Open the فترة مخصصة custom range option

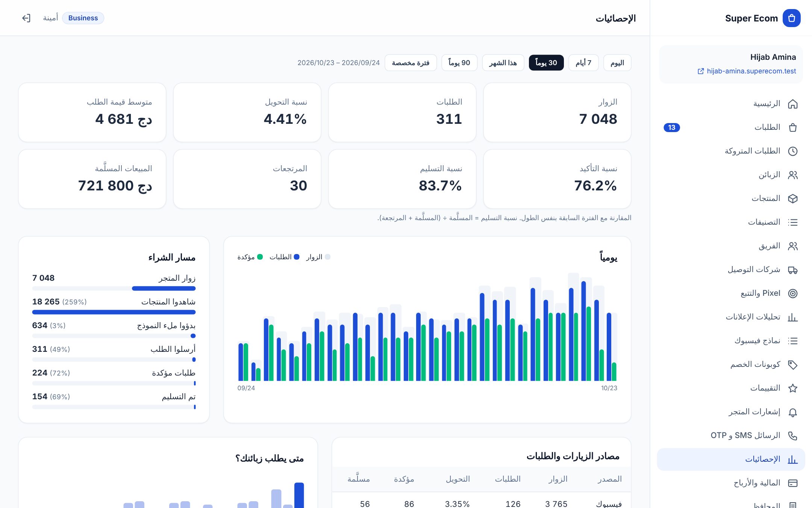tap(411, 63)
